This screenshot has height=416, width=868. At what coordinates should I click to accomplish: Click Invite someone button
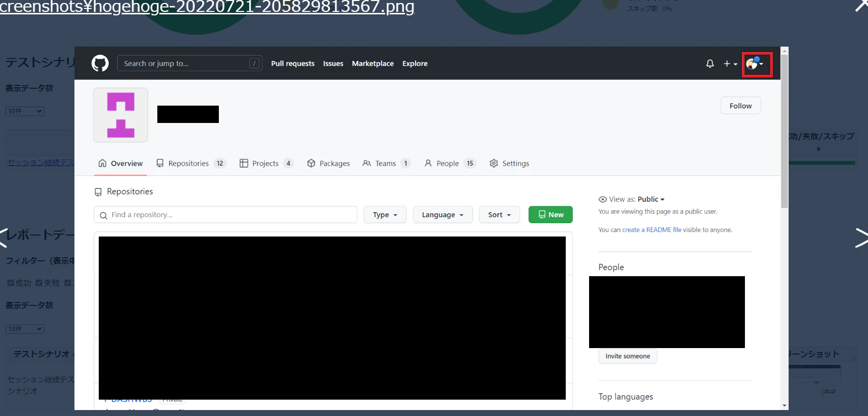[627, 356]
